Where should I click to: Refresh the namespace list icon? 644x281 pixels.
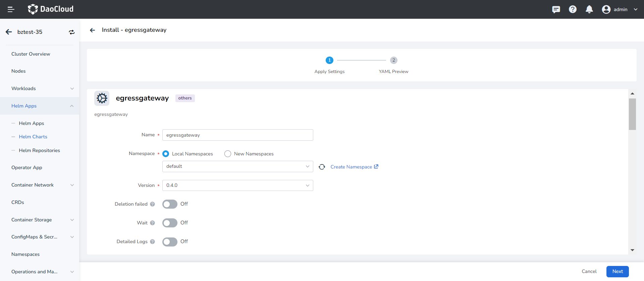click(322, 167)
